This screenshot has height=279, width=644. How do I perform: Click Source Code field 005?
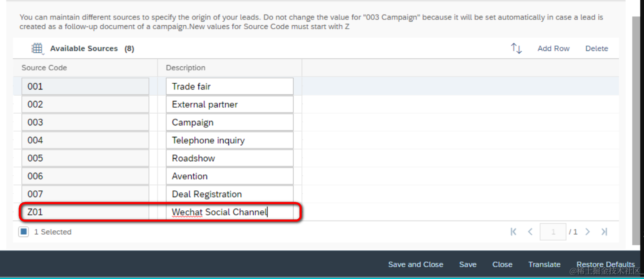pyautogui.click(x=85, y=158)
